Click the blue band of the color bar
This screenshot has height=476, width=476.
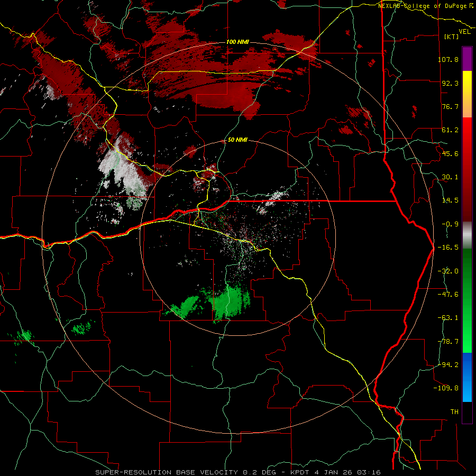tap(467, 377)
